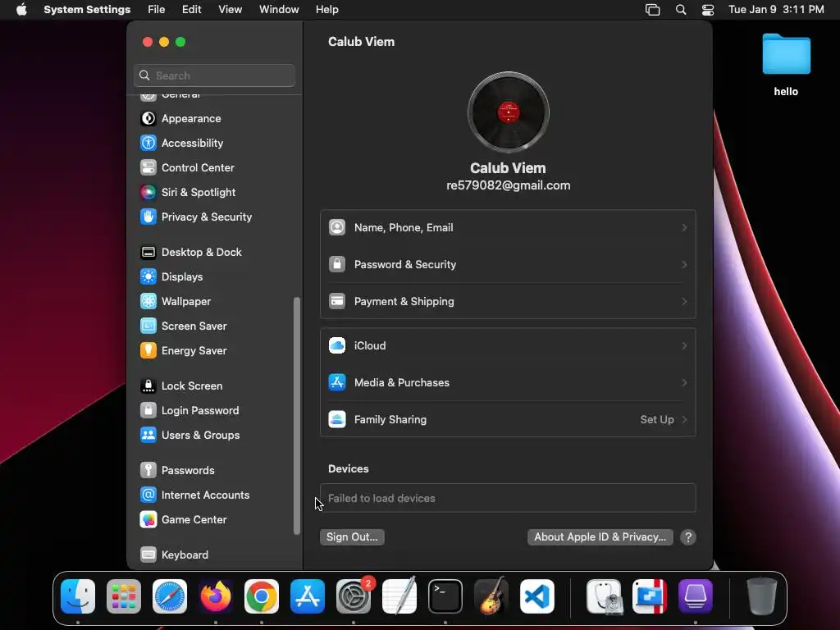Select Game Center in sidebar
Viewport: 840px width, 630px height.
coord(214,520)
